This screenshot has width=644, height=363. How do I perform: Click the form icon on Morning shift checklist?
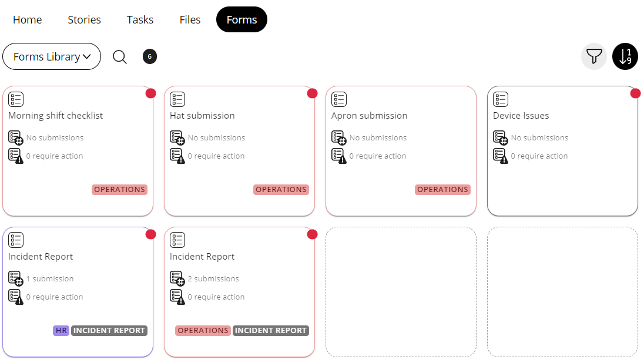click(x=16, y=99)
